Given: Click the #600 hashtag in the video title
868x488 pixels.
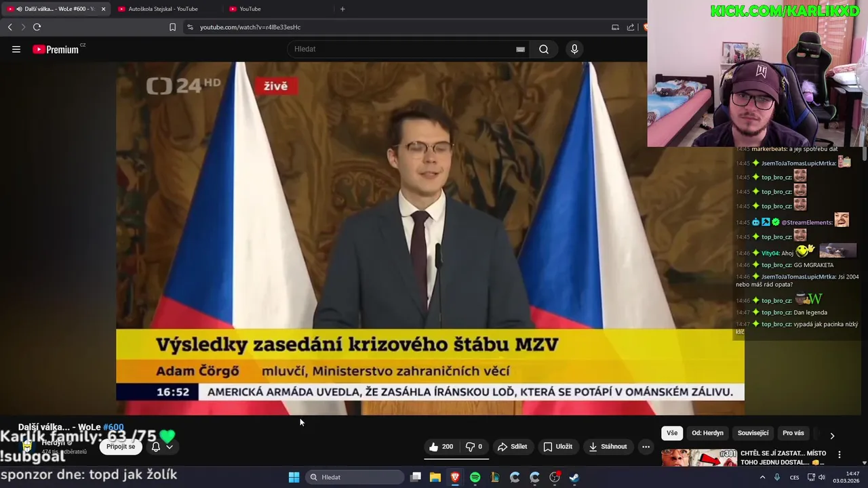Looking at the screenshot, I should tap(113, 427).
